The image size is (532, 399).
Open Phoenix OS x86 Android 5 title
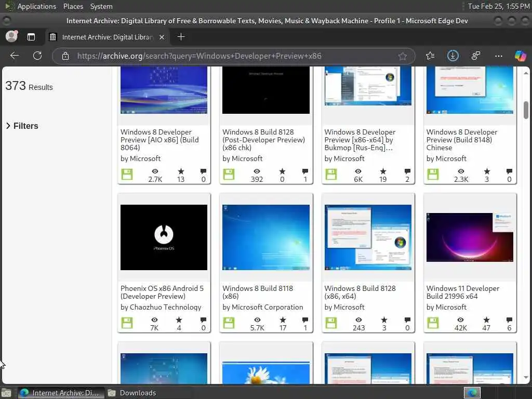coord(162,292)
